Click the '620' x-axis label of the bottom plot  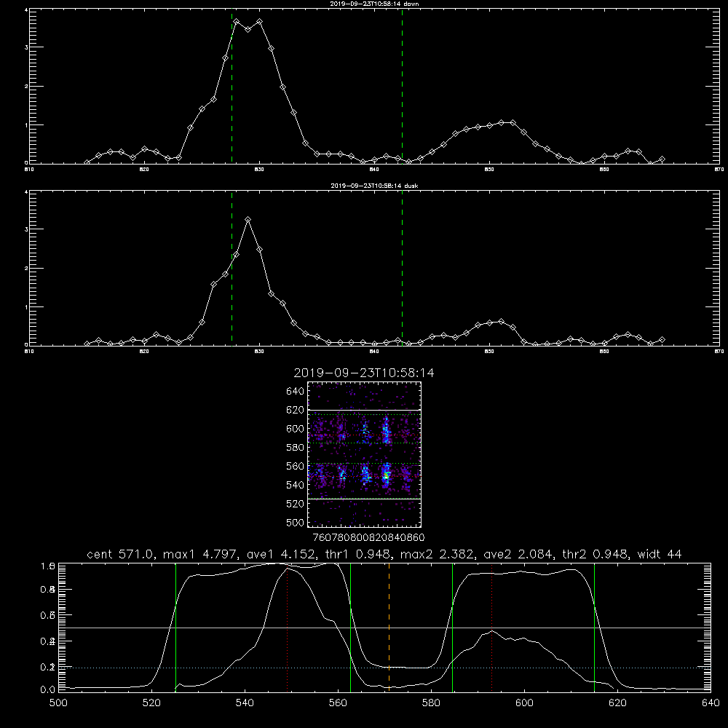coord(617,703)
